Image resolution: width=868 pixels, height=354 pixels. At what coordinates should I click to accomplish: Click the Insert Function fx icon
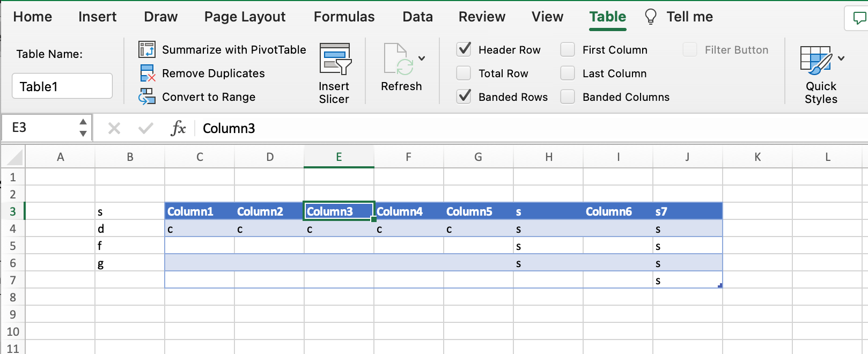pos(178,128)
